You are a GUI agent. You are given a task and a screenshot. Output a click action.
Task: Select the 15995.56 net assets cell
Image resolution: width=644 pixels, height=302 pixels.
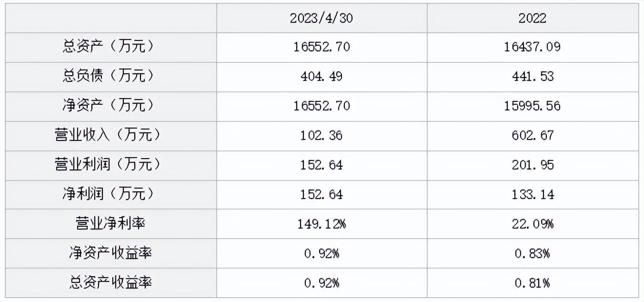coord(533,105)
